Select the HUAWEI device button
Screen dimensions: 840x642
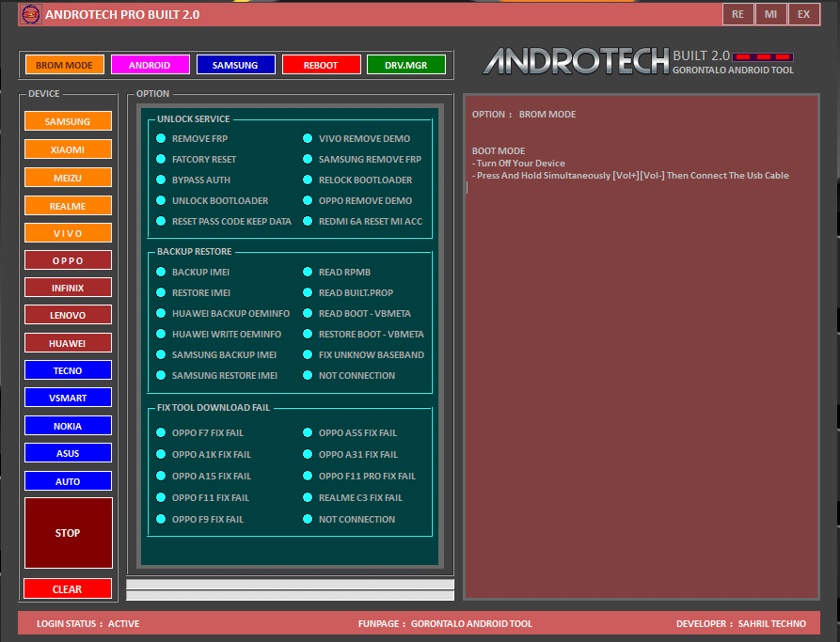[x=68, y=343]
